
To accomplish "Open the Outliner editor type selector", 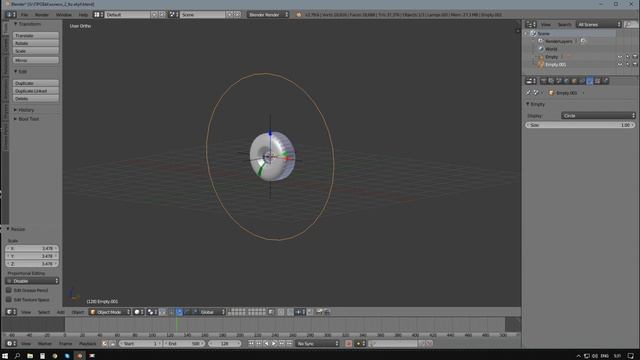I will (x=531, y=24).
